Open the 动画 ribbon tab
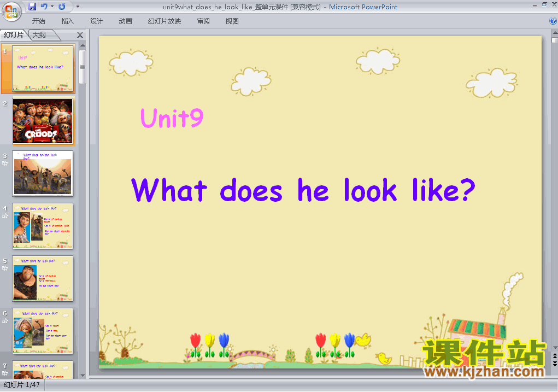This screenshot has width=558, height=392. (x=125, y=21)
